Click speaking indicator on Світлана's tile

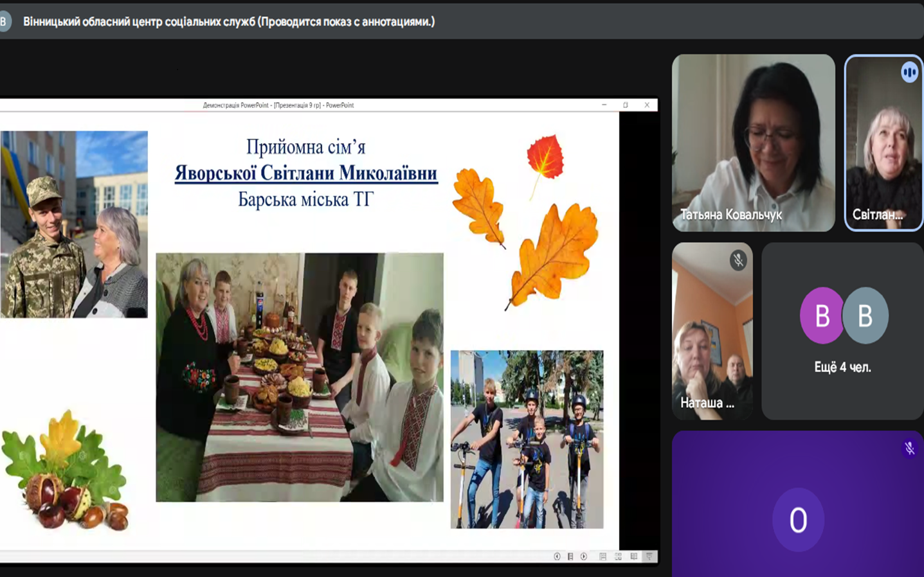click(x=909, y=72)
